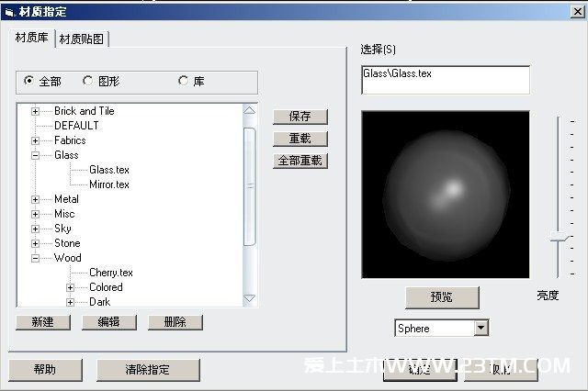The width and height of the screenshot is (588, 391).
Task: Click the 全部重载 button
Action: (300, 161)
